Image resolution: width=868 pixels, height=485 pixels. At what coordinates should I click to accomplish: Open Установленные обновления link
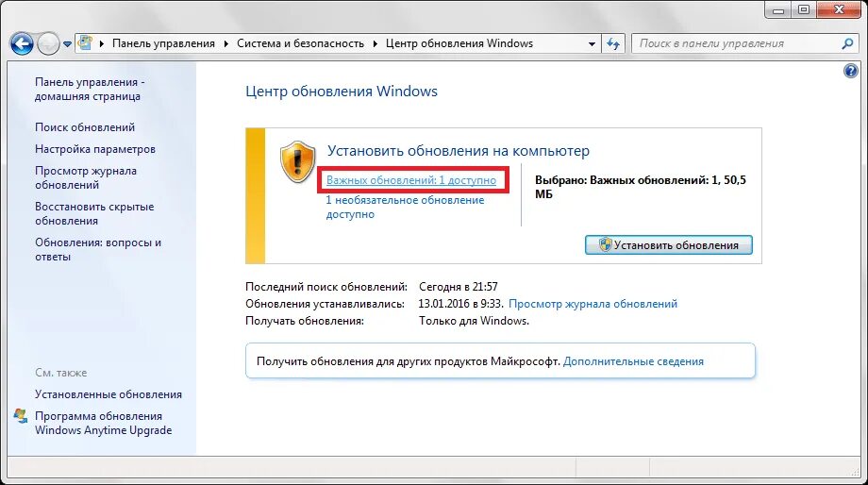[108, 394]
